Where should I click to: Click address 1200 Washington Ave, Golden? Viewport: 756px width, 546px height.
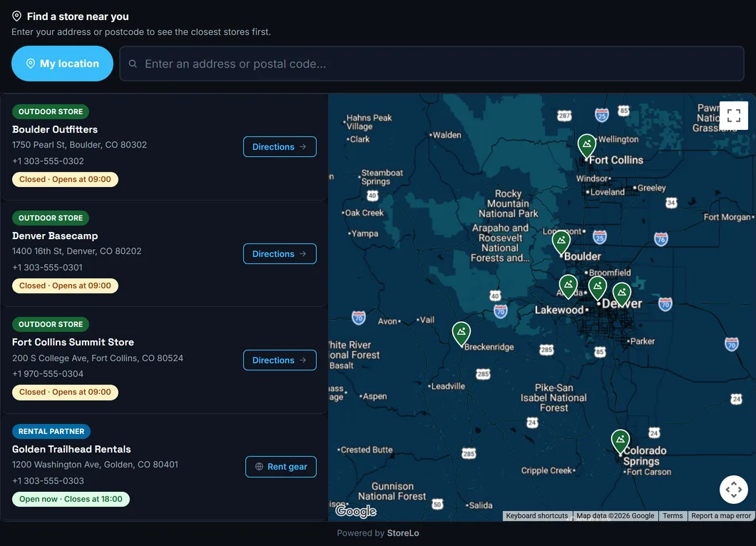coord(95,465)
